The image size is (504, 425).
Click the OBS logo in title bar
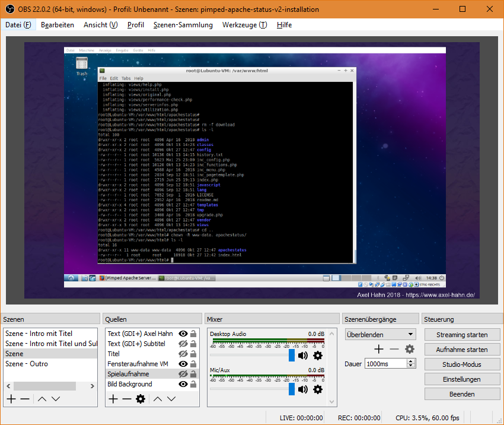tap(10, 9)
